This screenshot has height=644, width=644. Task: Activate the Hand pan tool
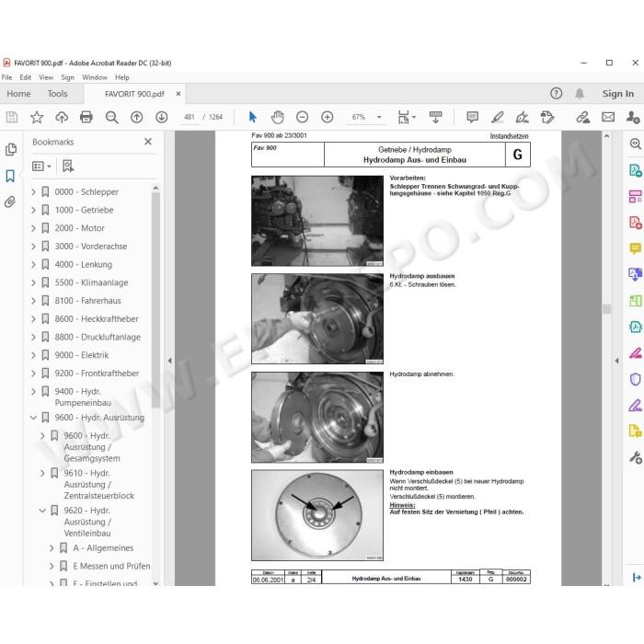pyautogui.click(x=278, y=117)
